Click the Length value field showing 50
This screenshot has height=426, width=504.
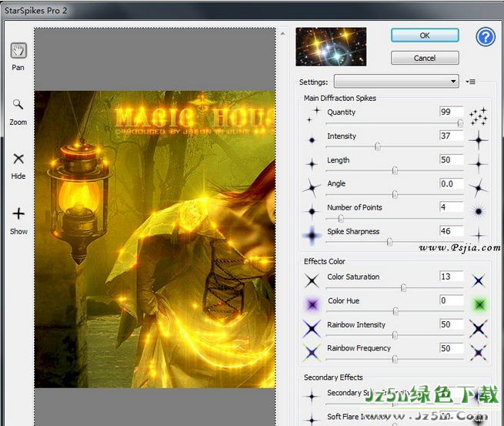451,159
